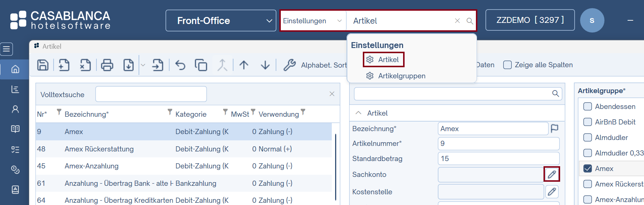Image resolution: width=644 pixels, height=205 pixels.
Task: Filter the MwSt column
Action: 253,112
